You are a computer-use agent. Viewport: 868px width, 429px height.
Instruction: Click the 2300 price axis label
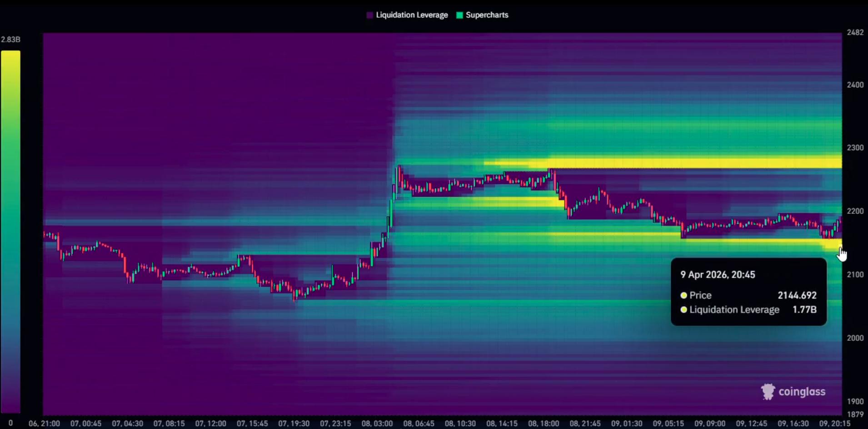(x=855, y=148)
